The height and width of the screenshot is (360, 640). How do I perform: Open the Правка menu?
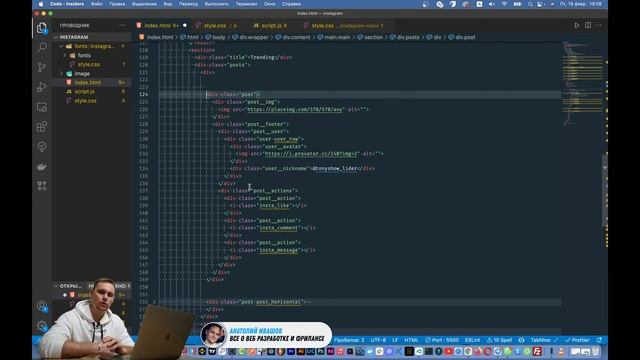(117, 4)
